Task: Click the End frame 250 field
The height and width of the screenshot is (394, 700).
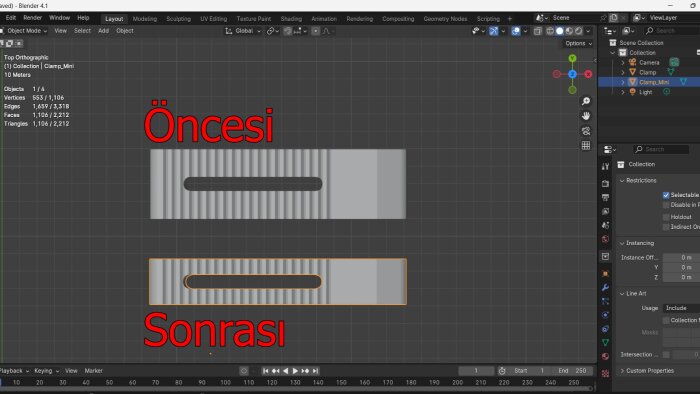Action: (572, 371)
